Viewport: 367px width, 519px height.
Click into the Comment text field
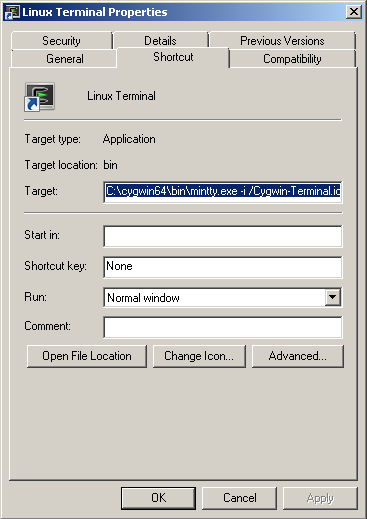(223, 327)
